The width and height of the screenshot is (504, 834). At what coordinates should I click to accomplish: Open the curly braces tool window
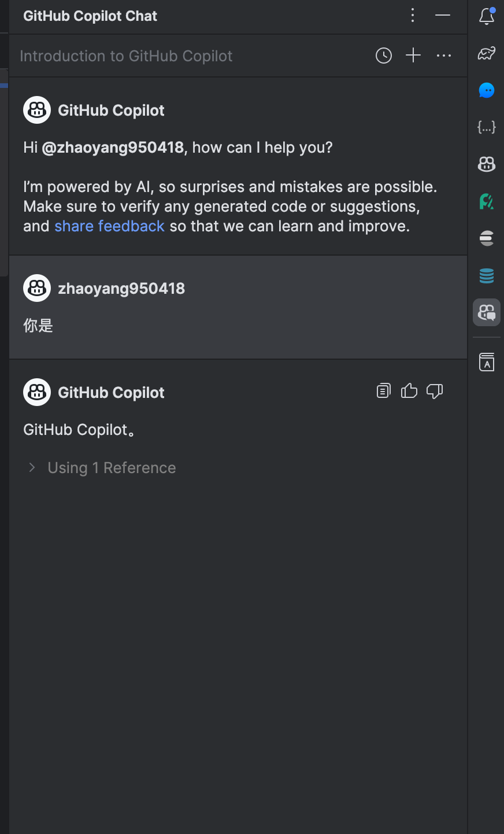487,127
